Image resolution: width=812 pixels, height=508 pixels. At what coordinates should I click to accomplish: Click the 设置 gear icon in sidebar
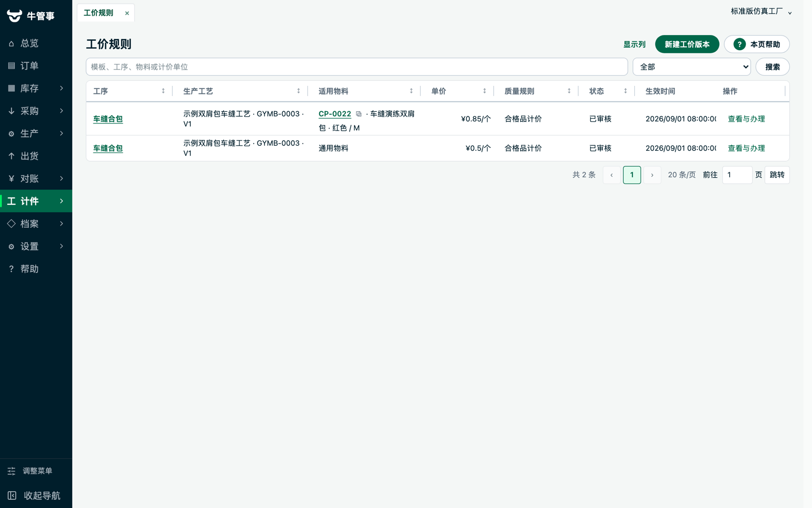point(11,246)
